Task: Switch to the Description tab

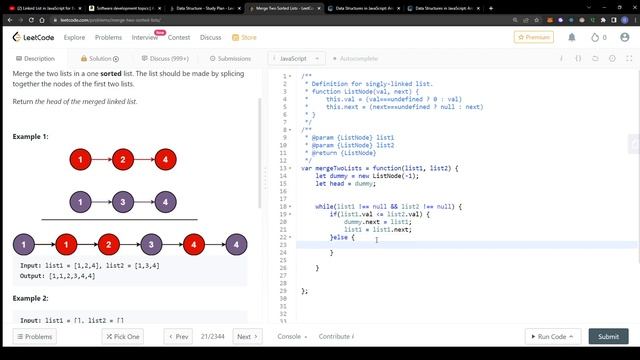Action: click(x=35, y=58)
